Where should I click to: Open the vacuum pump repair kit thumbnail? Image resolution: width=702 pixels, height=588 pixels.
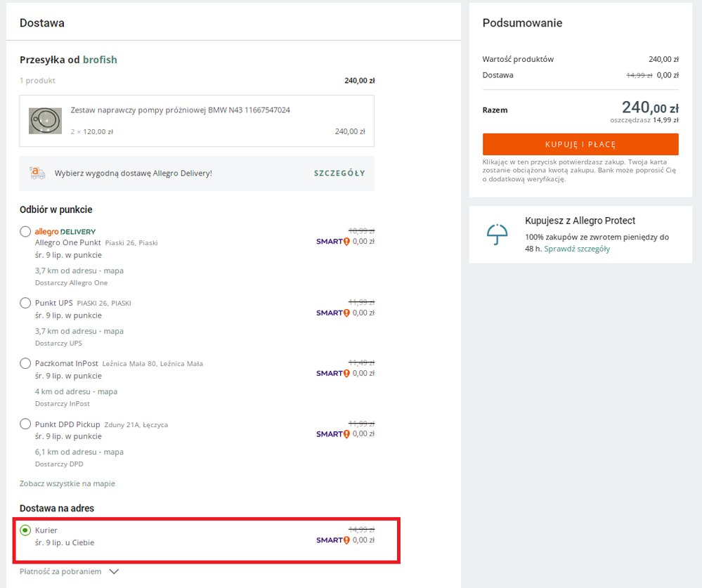[45, 121]
